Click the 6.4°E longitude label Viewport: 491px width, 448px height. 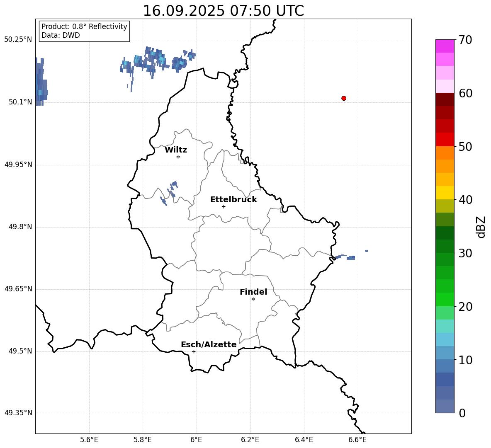304,440
